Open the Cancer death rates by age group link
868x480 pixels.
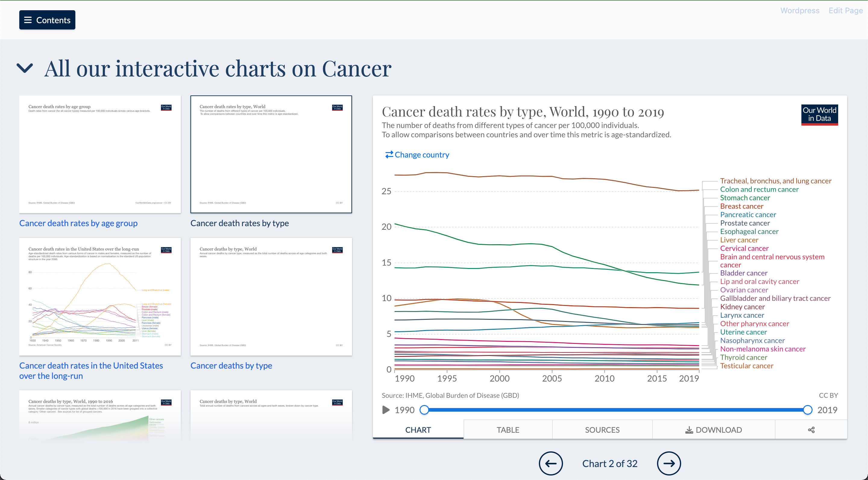pyautogui.click(x=78, y=223)
